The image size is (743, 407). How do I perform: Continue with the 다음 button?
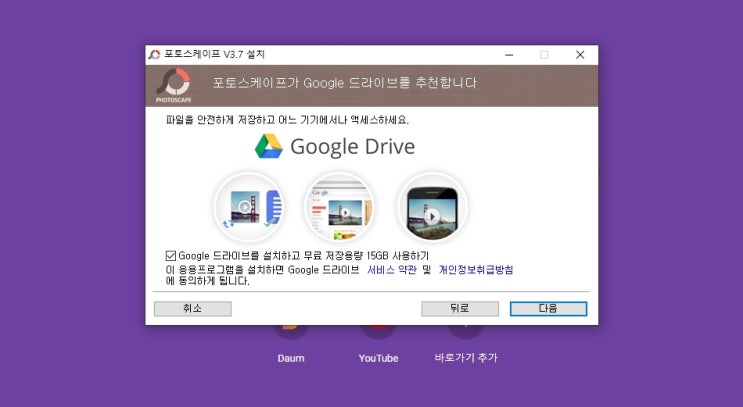[548, 308]
